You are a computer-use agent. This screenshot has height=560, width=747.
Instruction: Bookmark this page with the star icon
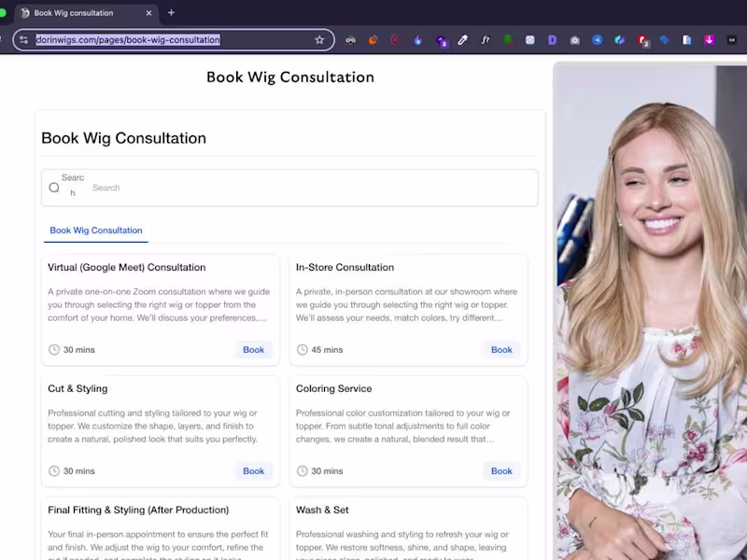click(x=319, y=40)
